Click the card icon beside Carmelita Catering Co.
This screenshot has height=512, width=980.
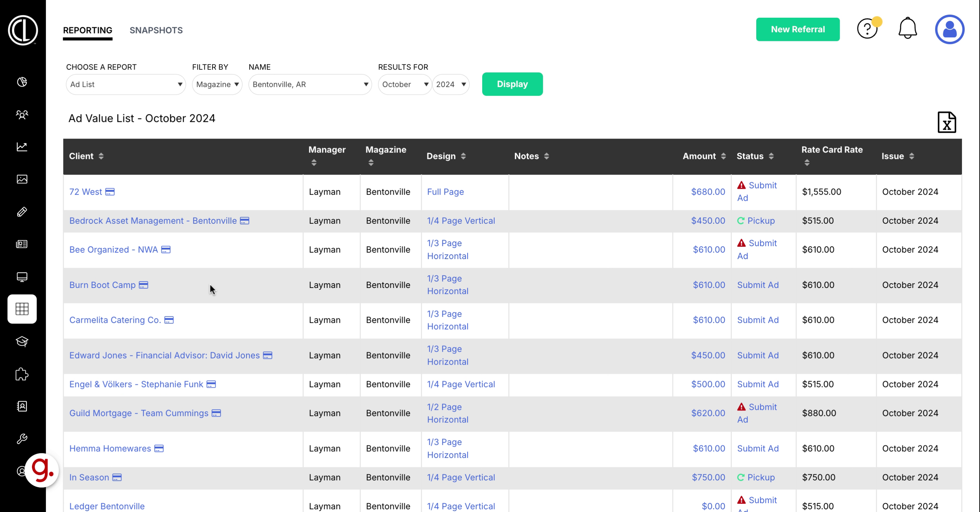(x=169, y=320)
